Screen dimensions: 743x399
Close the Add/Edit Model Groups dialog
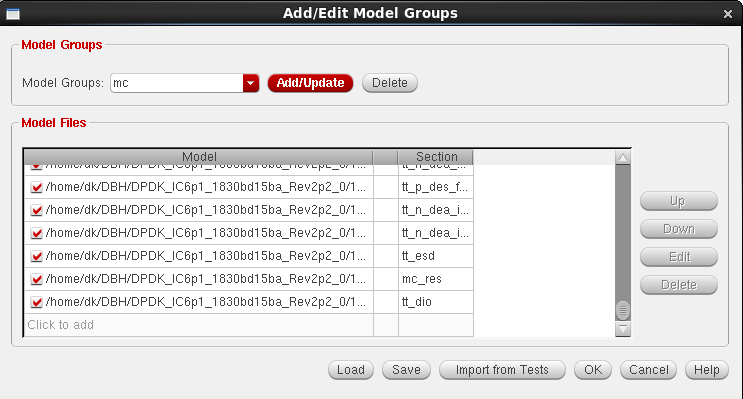[x=728, y=14]
